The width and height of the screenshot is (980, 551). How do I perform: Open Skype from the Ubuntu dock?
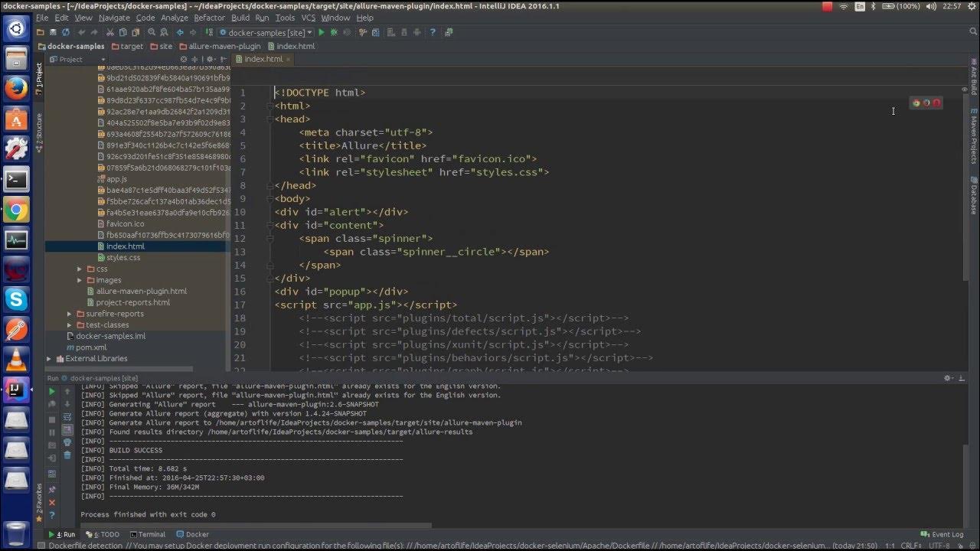(16, 299)
